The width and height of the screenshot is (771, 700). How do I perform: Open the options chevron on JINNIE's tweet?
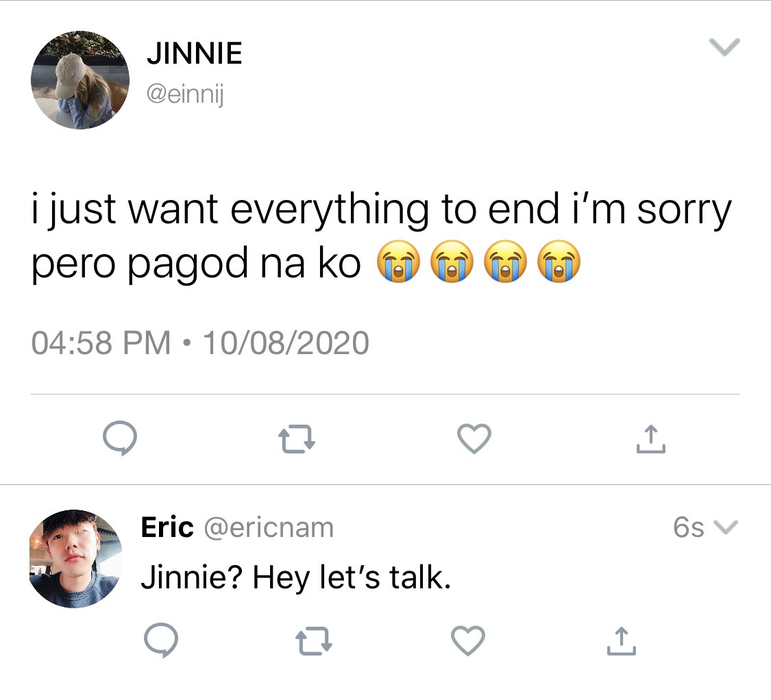click(x=725, y=47)
